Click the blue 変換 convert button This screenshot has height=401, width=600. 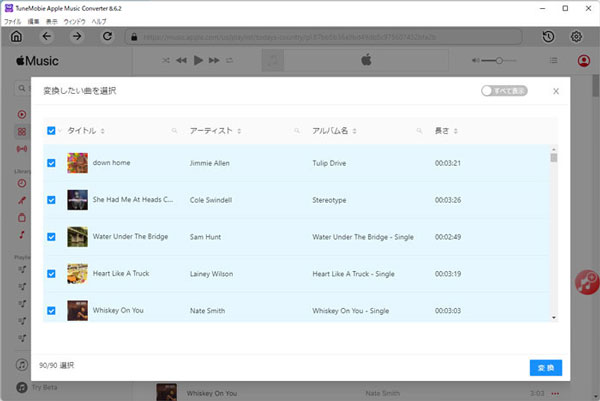point(546,368)
